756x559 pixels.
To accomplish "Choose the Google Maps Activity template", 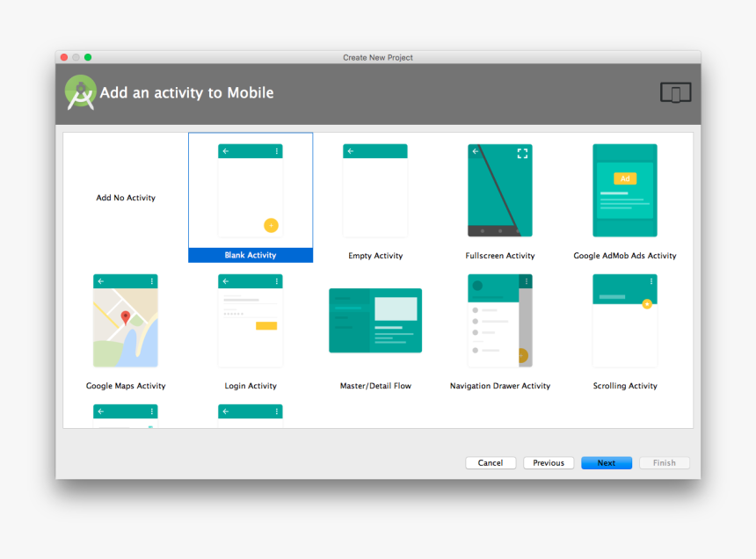I will pos(125,321).
